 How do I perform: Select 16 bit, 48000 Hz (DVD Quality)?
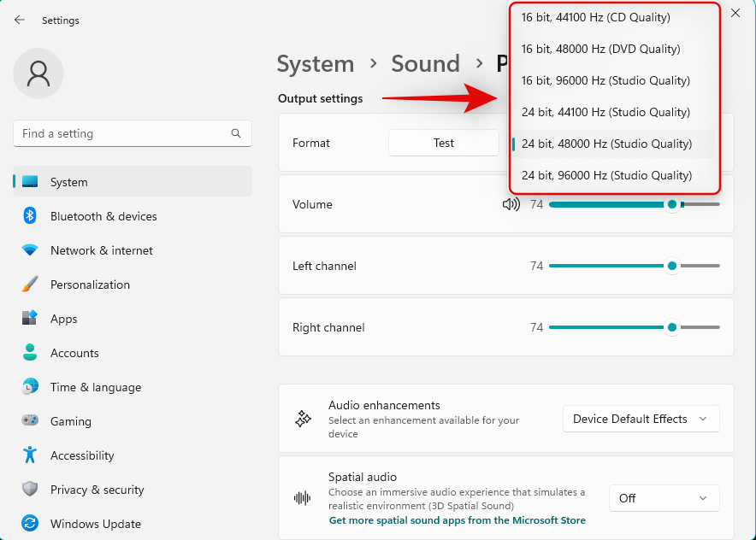tap(600, 49)
